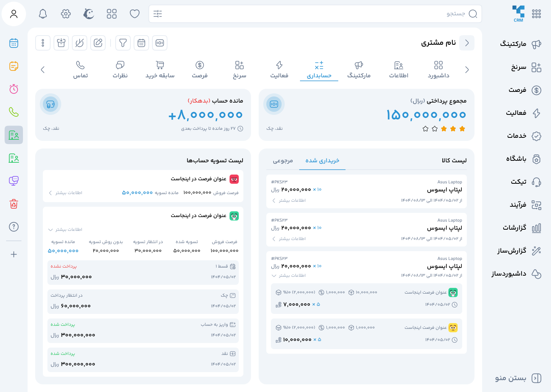Switch to the اطلاعات tab
551x392 pixels.
point(399,70)
